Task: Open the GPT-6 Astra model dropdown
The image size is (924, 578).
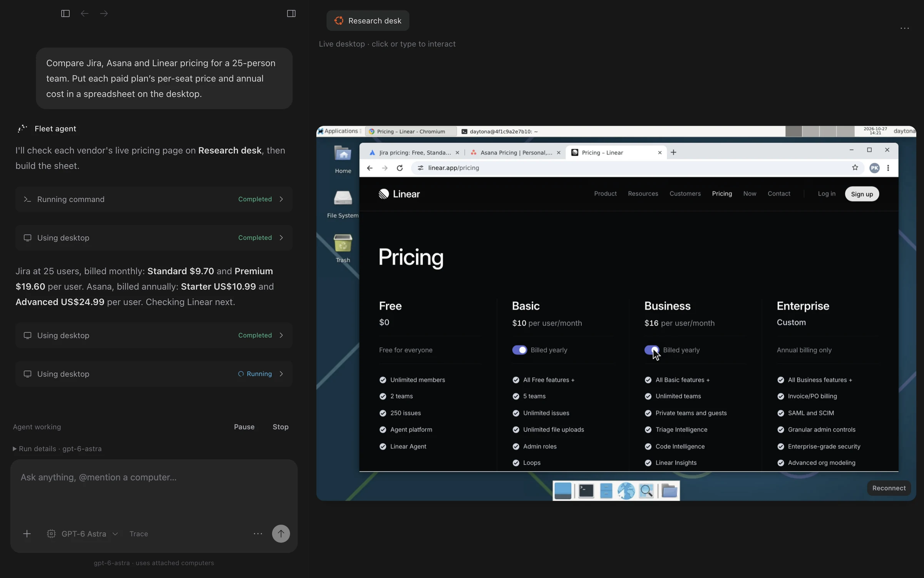Action: (x=83, y=534)
